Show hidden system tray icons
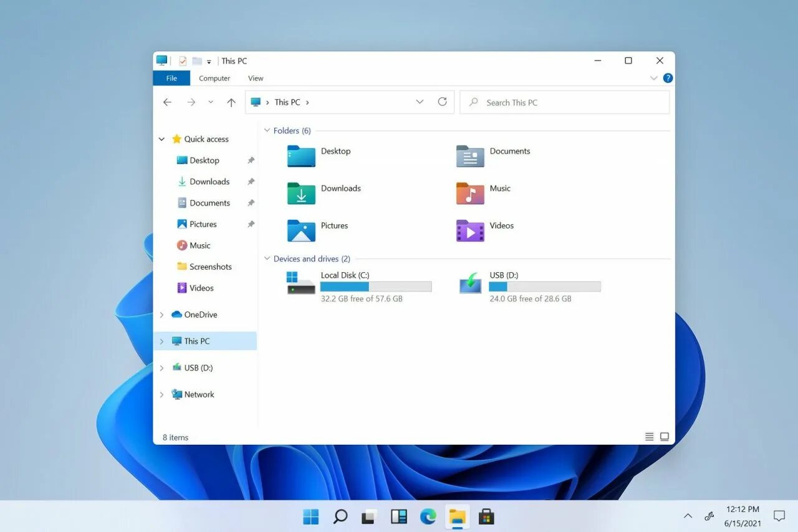 (688, 516)
